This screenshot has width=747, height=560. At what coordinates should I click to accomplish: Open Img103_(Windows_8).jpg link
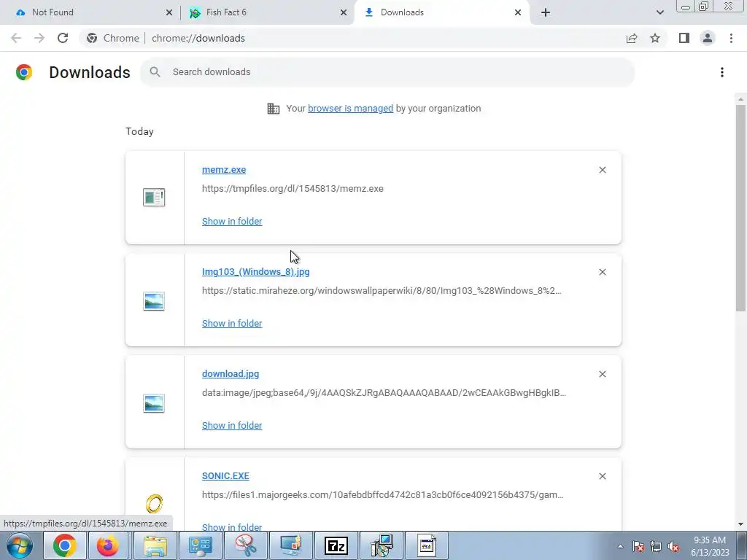(256, 272)
